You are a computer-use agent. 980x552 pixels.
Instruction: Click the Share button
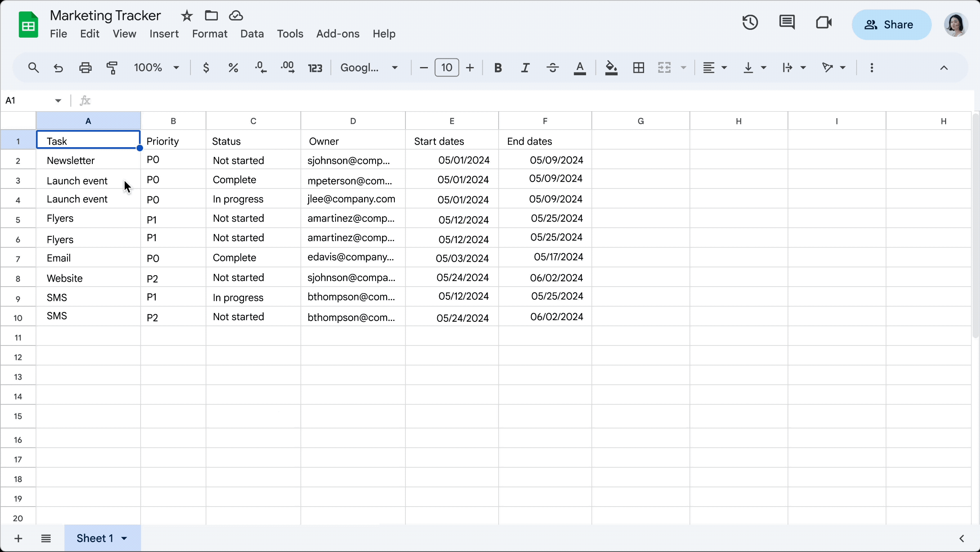[890, 24]
